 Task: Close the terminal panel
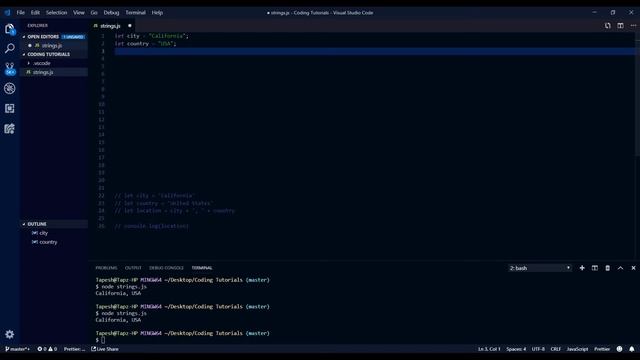point(633,268)
